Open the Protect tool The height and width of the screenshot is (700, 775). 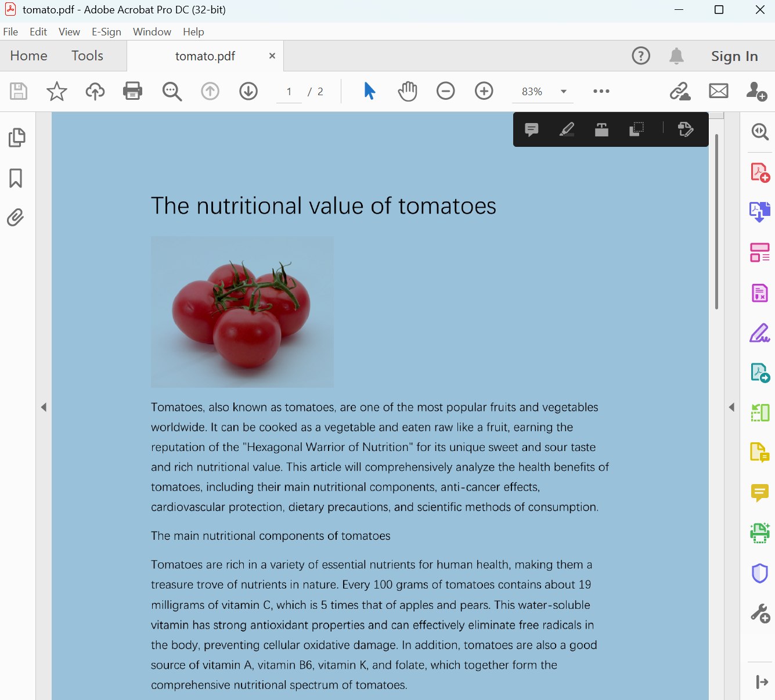tap(759, 573)
